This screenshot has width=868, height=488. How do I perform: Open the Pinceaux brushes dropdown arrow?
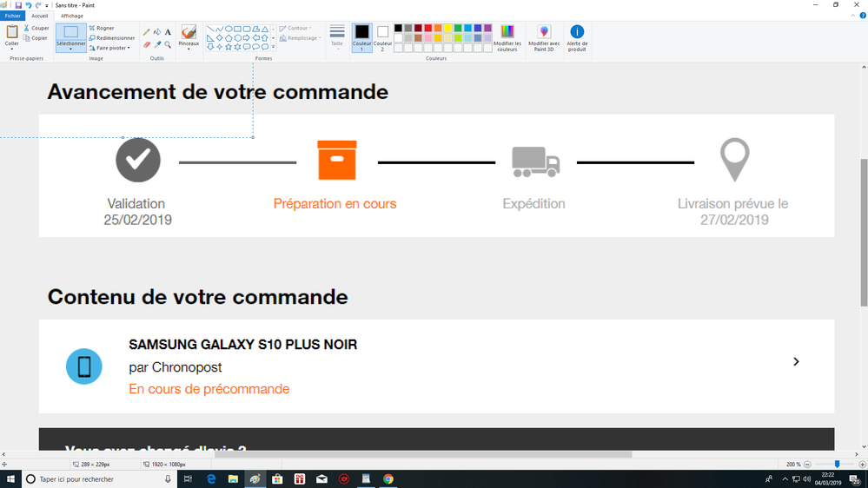coord(189,49)
